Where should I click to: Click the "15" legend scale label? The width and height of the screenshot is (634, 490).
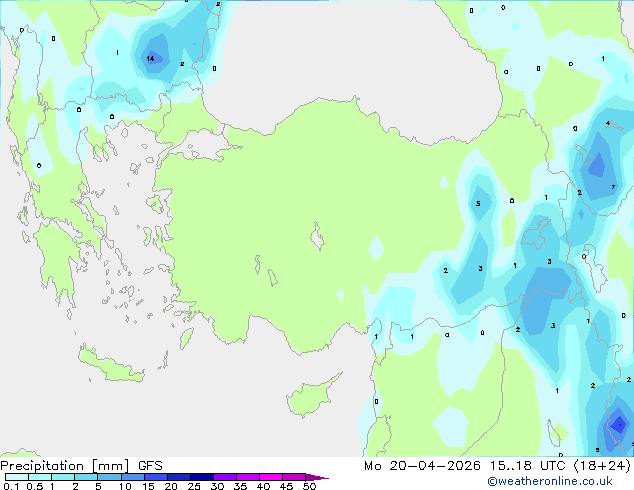click(x=148, y=486)
